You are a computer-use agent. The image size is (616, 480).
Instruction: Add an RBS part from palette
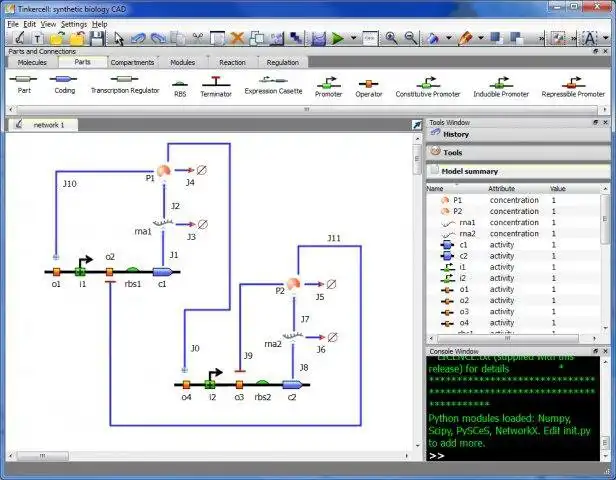[180, 89]
